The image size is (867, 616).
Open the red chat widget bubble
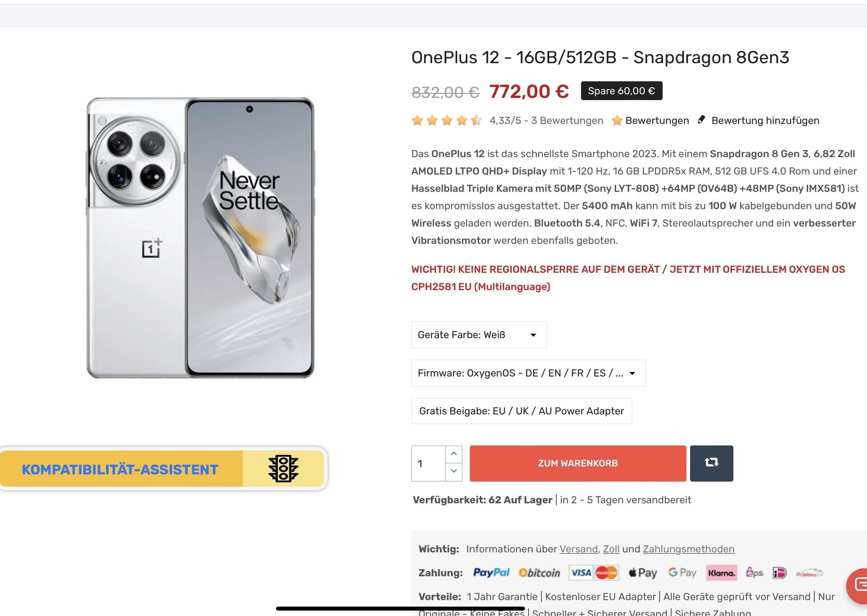pos(858,585)
